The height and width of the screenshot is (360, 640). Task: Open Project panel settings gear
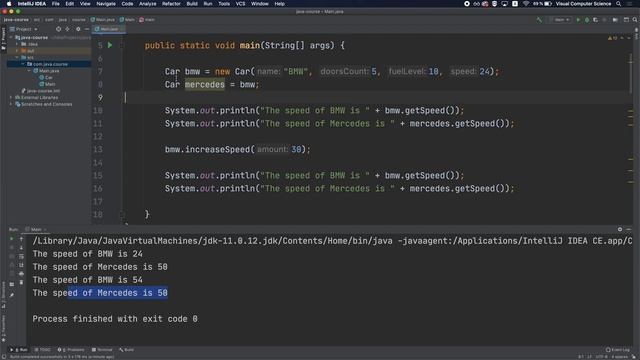(78, 29)
